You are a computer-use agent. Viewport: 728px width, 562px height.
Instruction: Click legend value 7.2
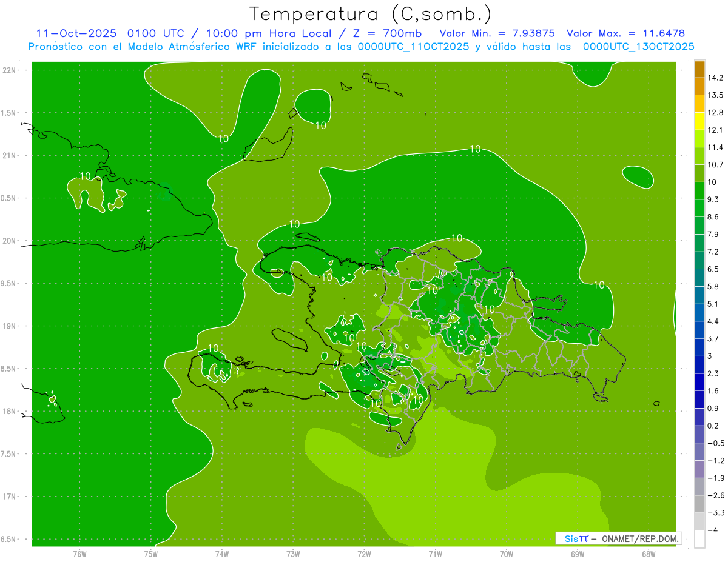713,251
